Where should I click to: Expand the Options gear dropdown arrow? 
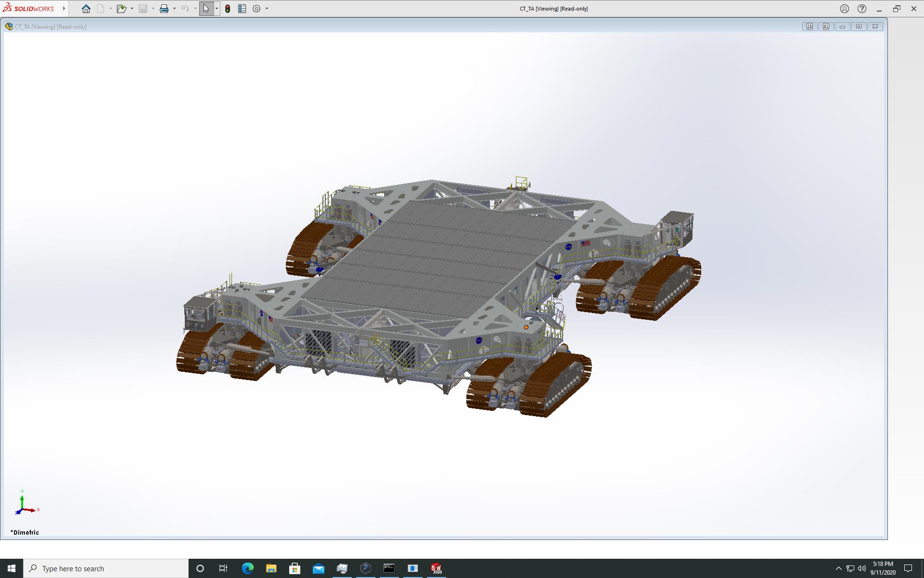coord(267,9)
